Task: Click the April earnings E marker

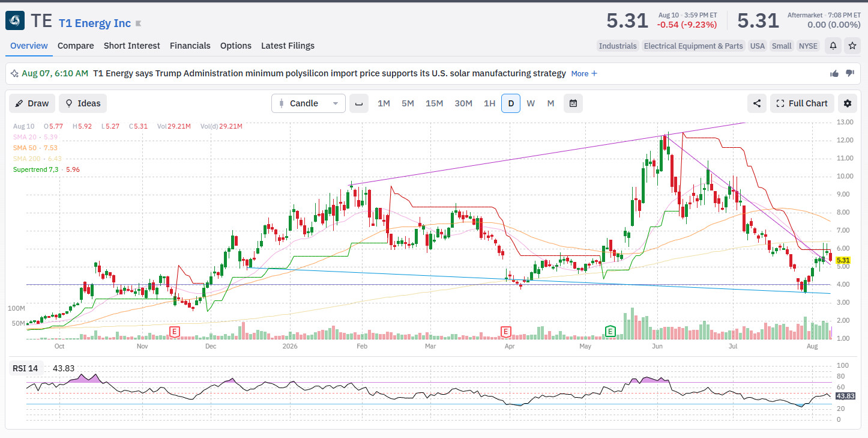Action: [506, 332]
